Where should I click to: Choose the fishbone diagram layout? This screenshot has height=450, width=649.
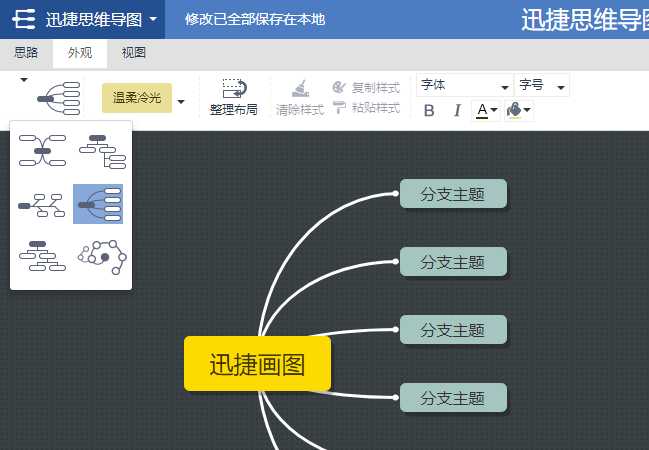[42, 205]
